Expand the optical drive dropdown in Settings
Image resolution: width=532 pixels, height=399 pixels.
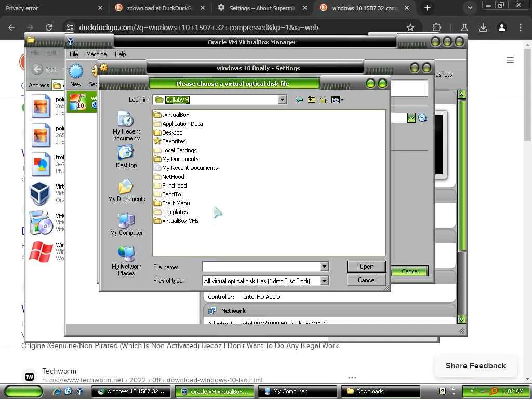411,118
